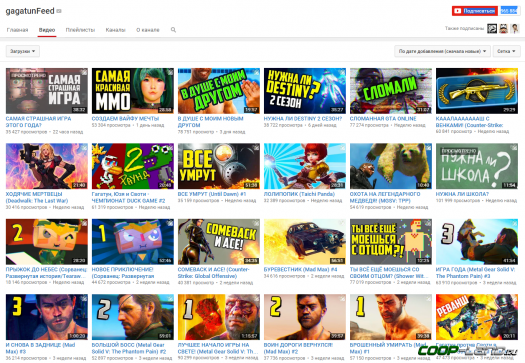Switch to the Главная tab
This screenshot has height=363, width=525.
tap(17, 30)
